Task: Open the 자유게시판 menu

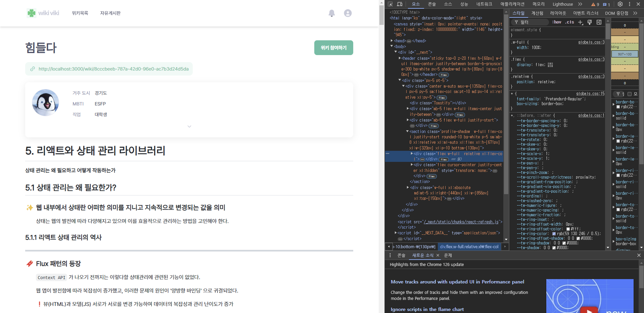Action: 110,13
